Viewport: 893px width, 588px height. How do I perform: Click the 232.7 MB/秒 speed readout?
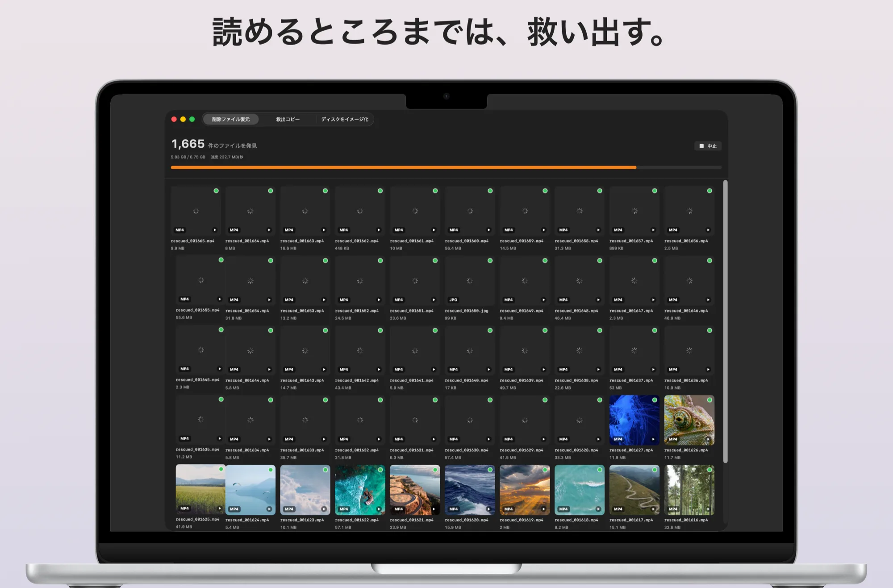(x=227, y=157)
